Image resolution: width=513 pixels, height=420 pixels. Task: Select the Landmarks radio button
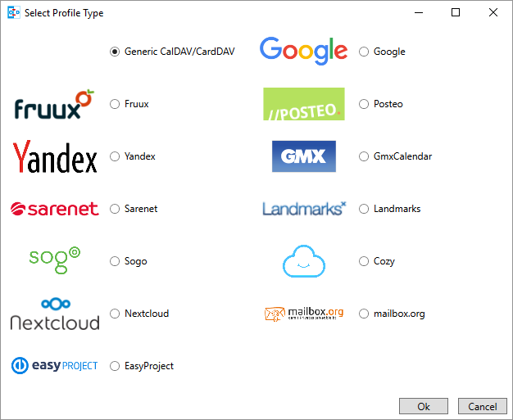click(x=364, y=209)
